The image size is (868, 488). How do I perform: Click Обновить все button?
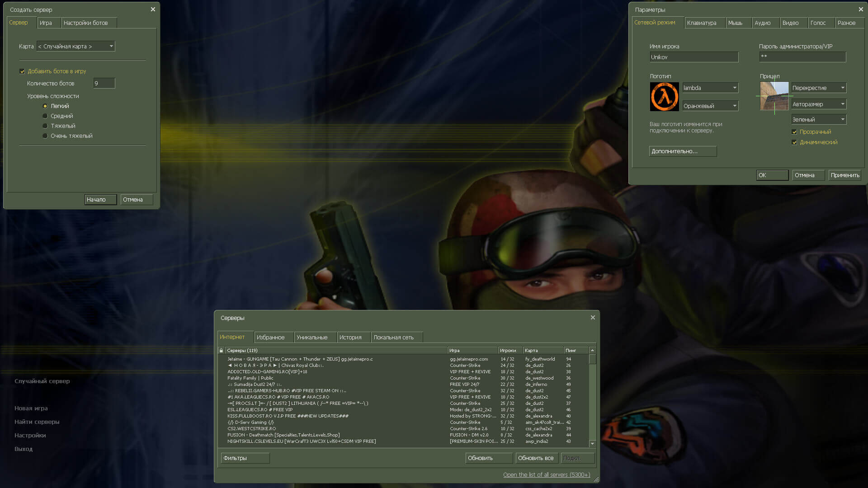pyautogui.click(x=537, y=458)
